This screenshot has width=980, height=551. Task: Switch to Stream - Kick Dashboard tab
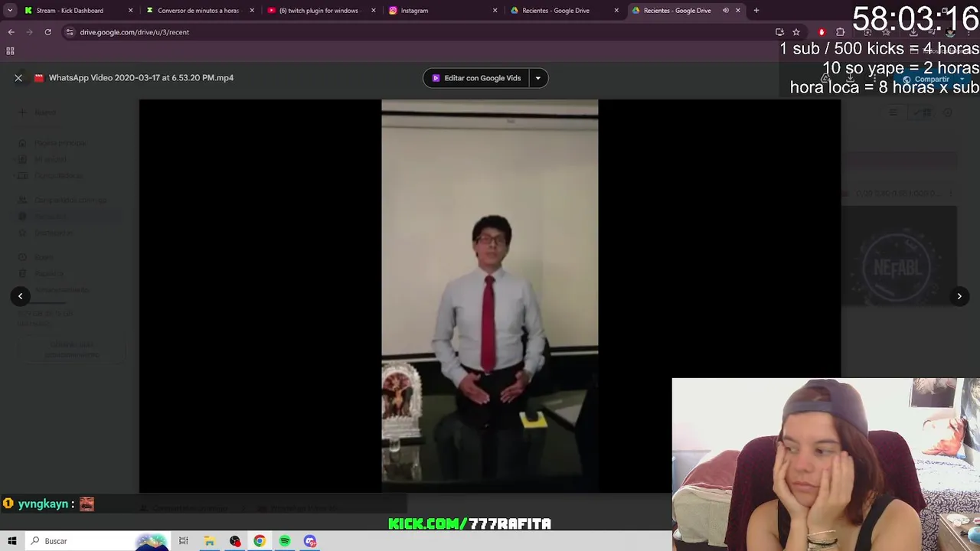70,11
